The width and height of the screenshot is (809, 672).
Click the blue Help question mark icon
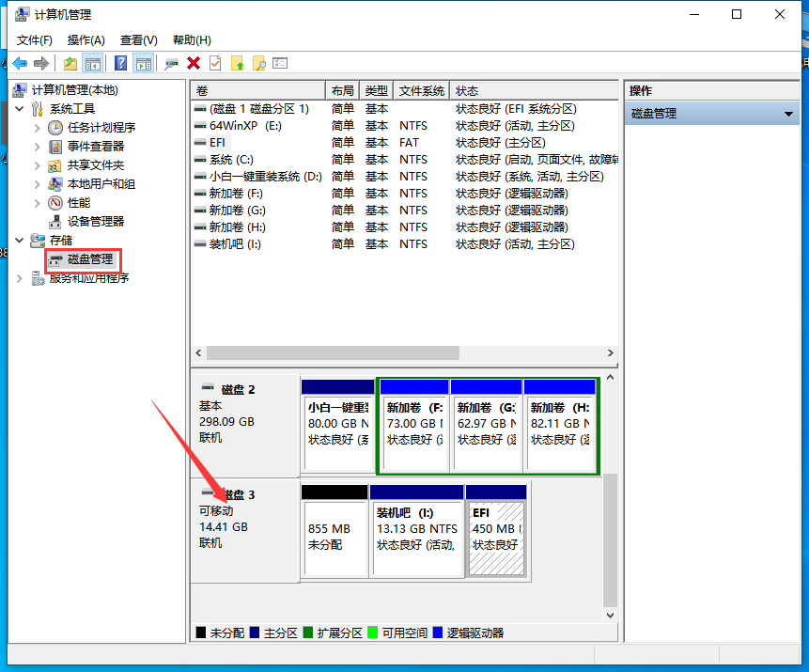point(120,63)
